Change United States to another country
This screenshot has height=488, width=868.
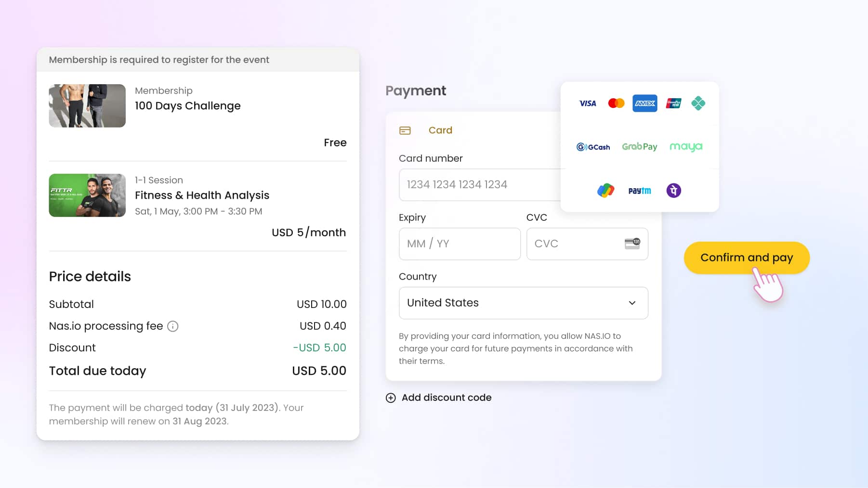tap(523, 303)
